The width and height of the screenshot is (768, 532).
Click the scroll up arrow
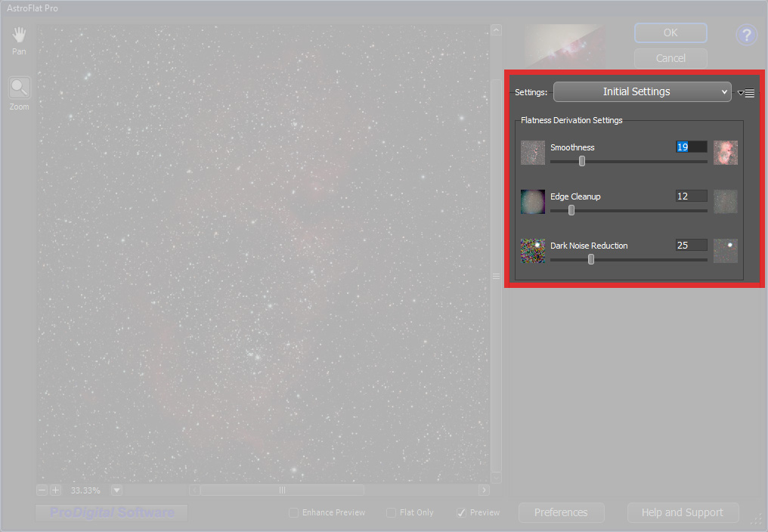coord(496,30)
